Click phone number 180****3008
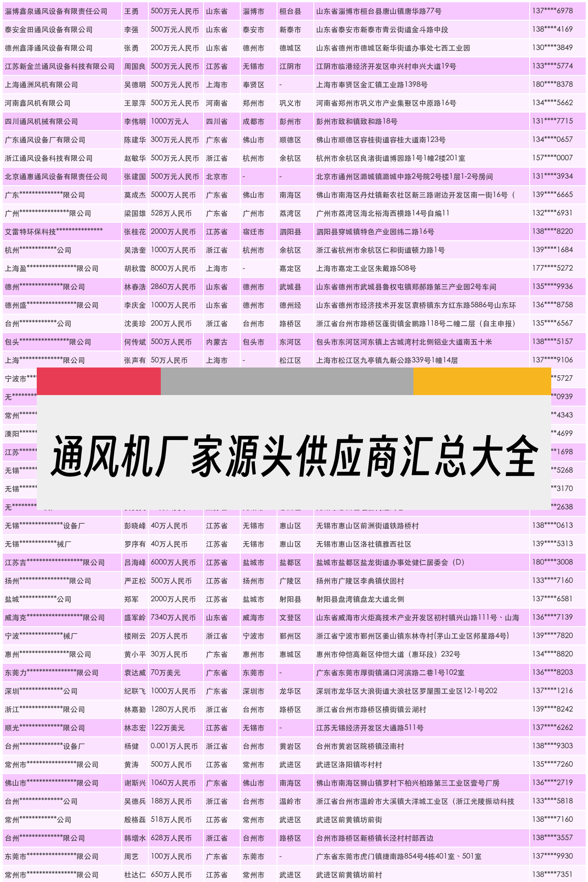The height and width of the screenshot is (882, 588). (553, 562)
